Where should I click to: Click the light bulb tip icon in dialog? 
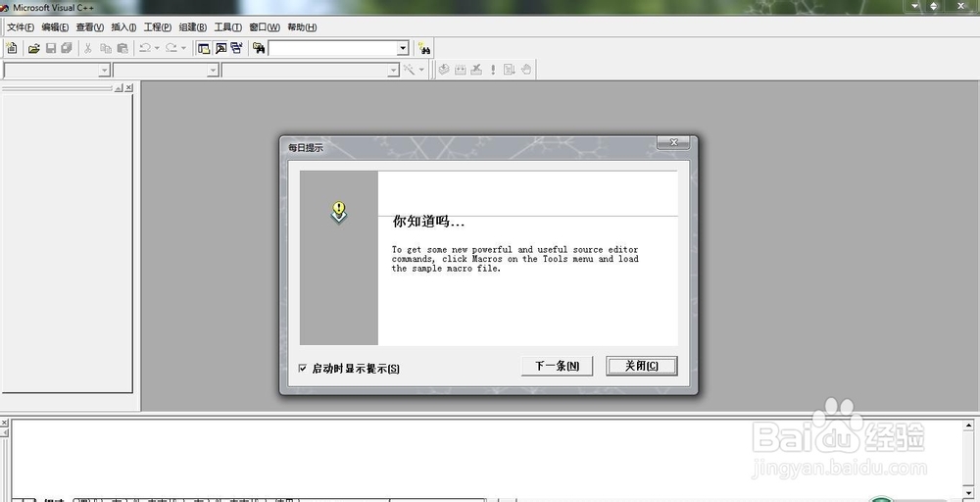[339, 212]
